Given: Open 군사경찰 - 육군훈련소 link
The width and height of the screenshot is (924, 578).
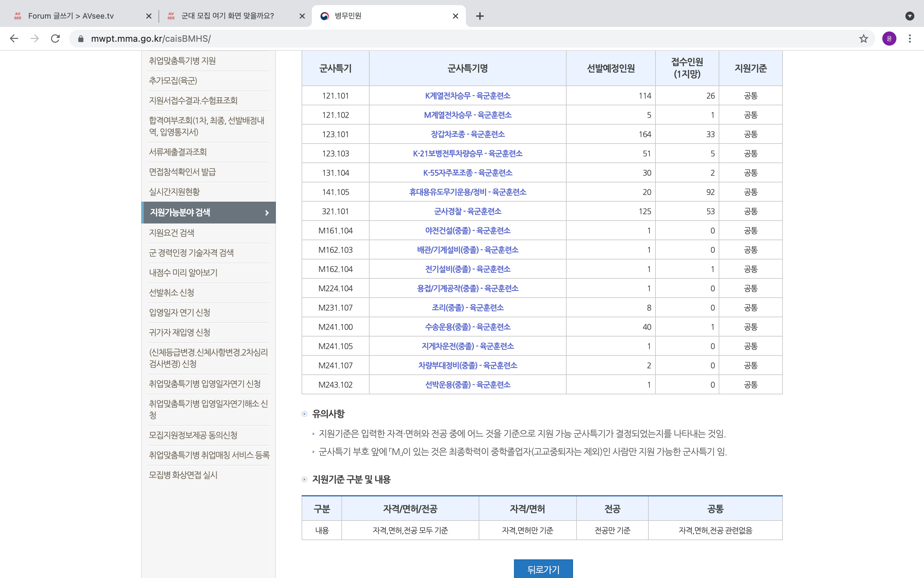Looking at the screenshot, I should pyautogui.click(x=468, y=211).
